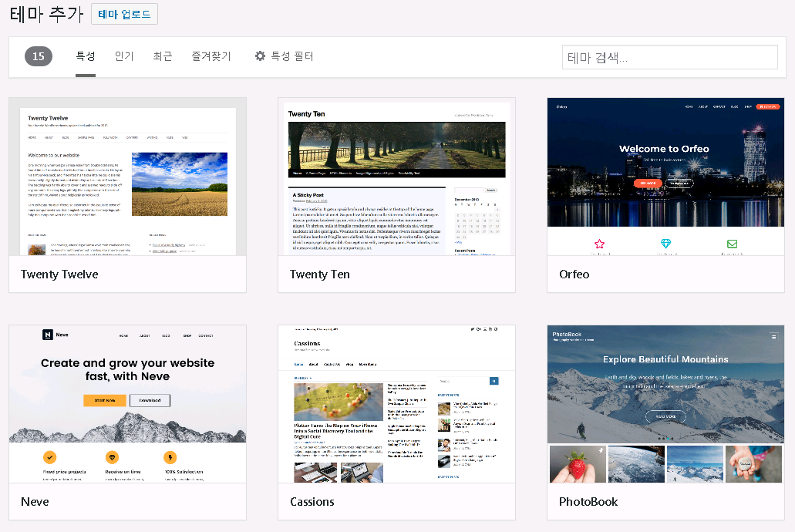Open the 최근 tab
795x532 pixels.
(163, 56)
